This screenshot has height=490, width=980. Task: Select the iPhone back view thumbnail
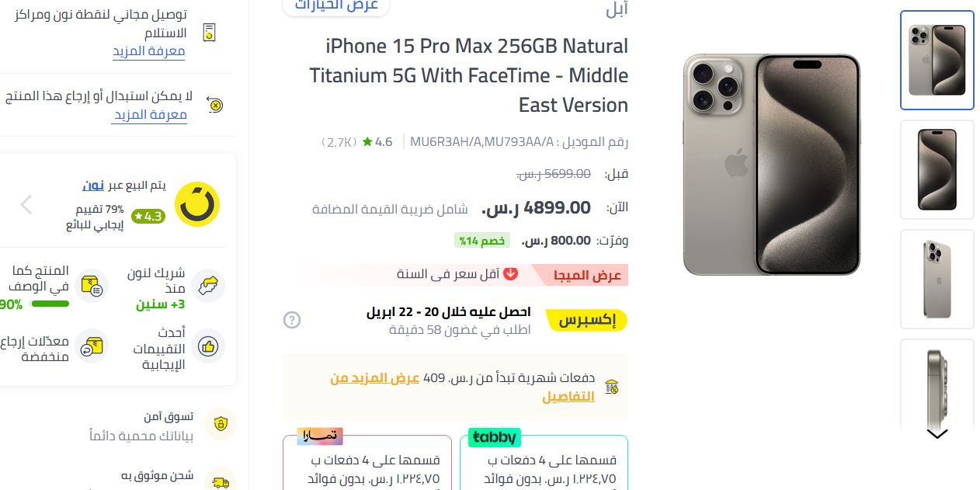(x=937, y=279)
